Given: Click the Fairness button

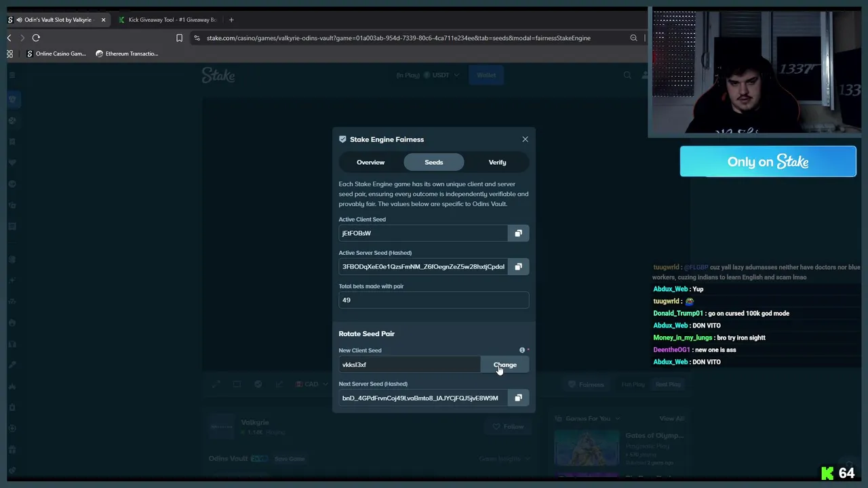Looking at the screenshot, I should click(x=587, y=384).
